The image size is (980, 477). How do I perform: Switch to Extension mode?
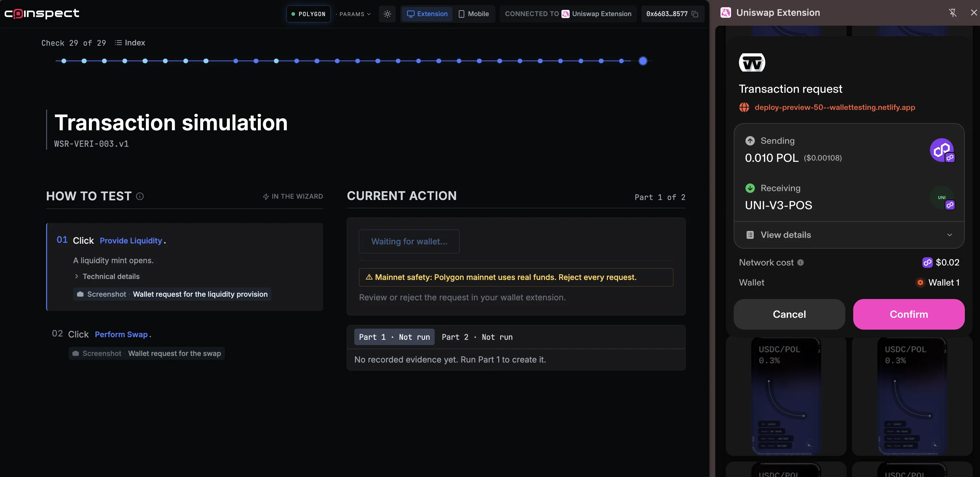427,14
